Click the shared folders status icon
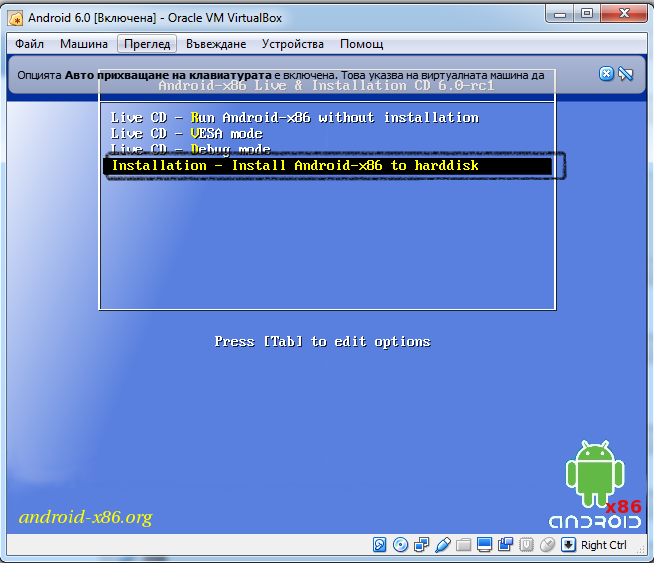The height and width of the screenshot is (563, 654). click(463, 545)
